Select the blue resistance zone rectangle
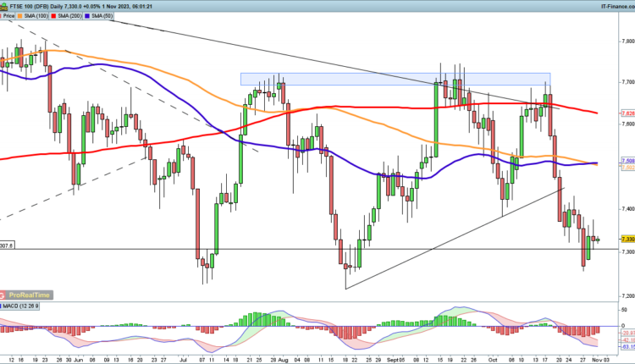The image size is (635, 364). (x=395, y=79)
